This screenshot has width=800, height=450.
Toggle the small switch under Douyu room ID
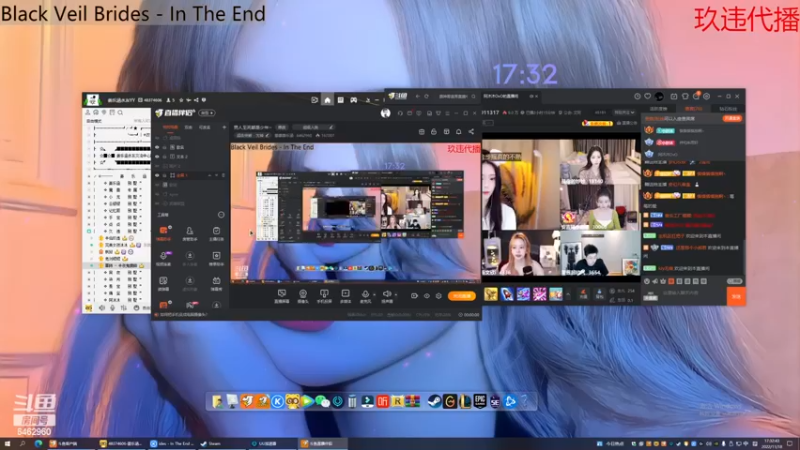tap(488, 122)
